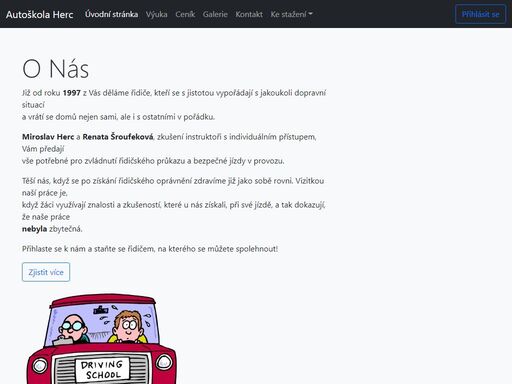Open the Autoškola Herc brand link

[x=39, y=14]
